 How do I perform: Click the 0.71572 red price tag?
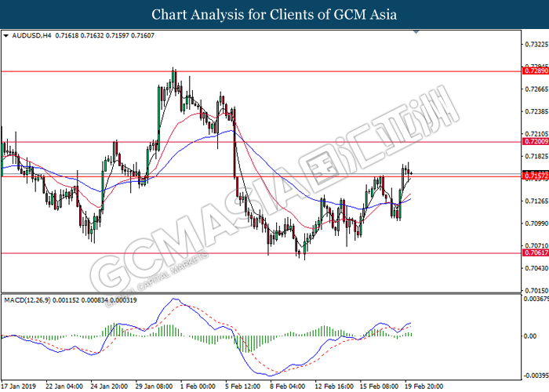[x=535, y=176]
